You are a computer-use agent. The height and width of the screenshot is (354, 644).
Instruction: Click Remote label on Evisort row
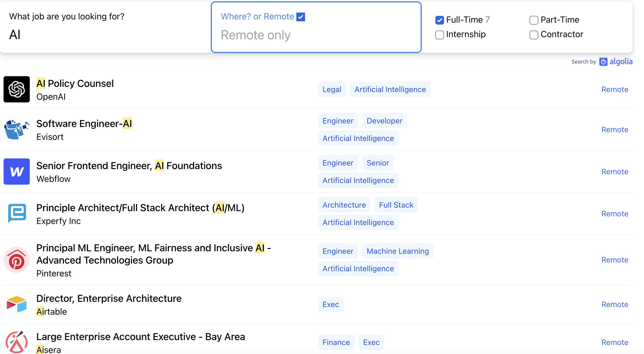615,129
